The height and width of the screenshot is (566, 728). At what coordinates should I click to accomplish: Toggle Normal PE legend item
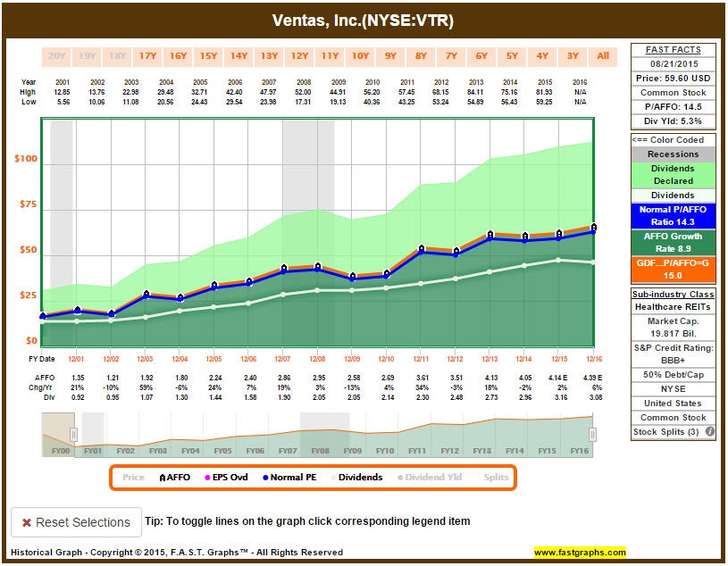pyautogui.click(x=289, y=477)
